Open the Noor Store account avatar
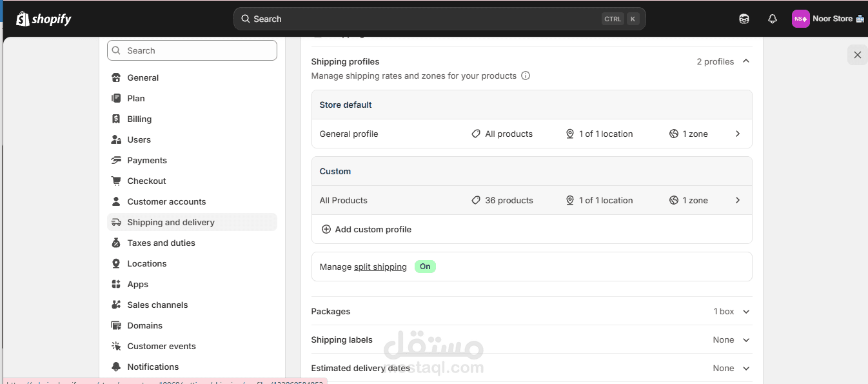This screenshot has height=384, width=868. pyautogui.click(x=800, y=19)
